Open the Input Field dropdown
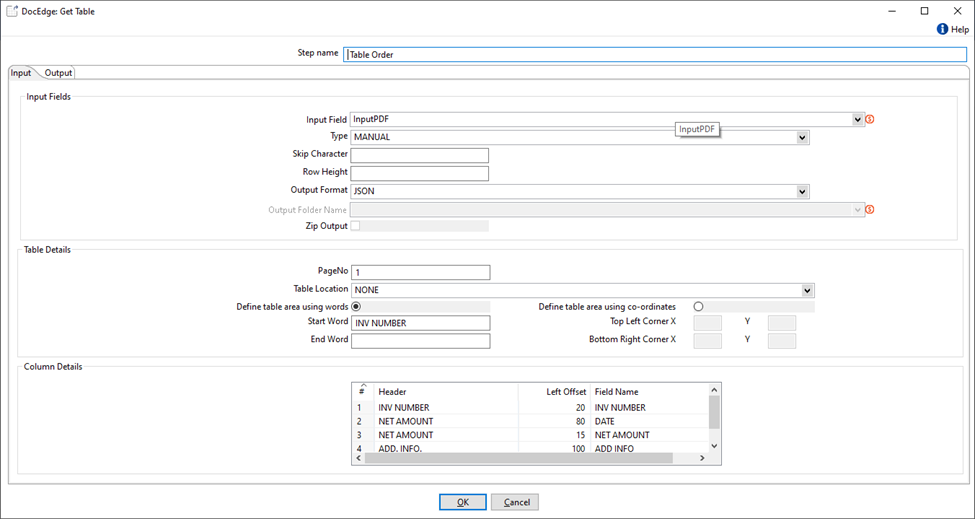The image size is (975, 519). 858,120
